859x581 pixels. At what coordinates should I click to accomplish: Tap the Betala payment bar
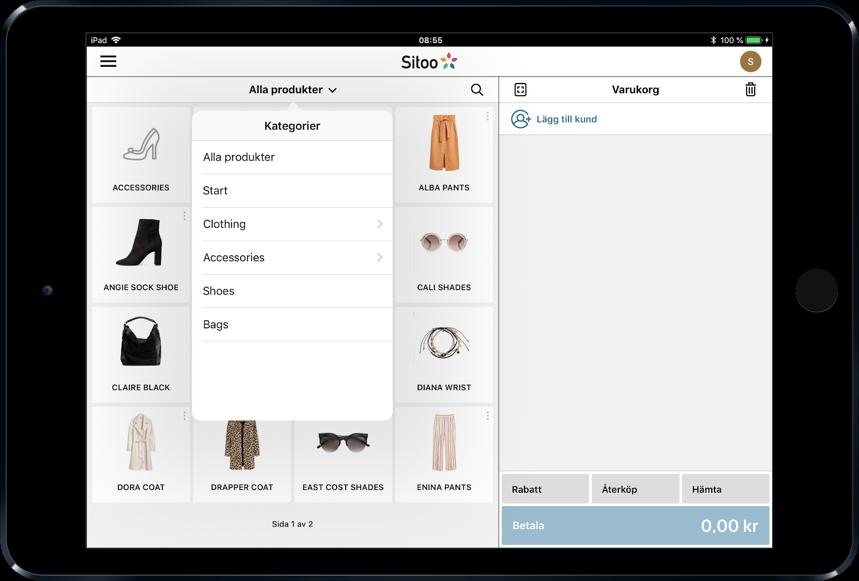click(635, 526)
